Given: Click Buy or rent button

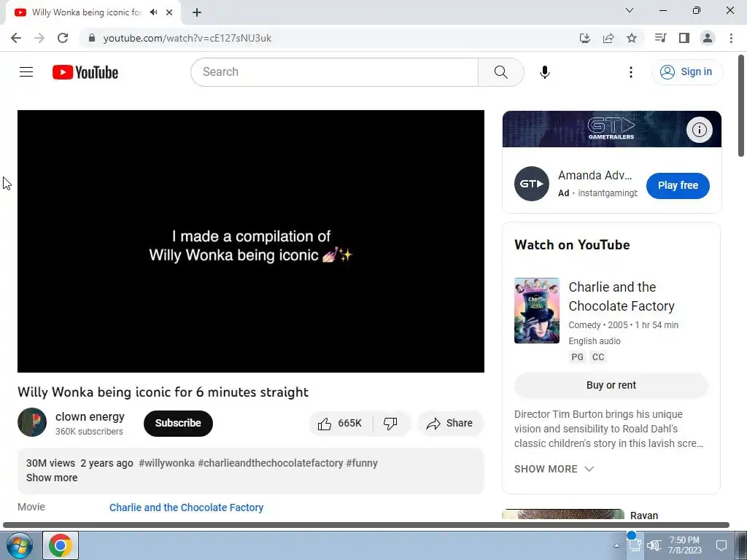Looking at the screenshot, I should coord(611,385).
